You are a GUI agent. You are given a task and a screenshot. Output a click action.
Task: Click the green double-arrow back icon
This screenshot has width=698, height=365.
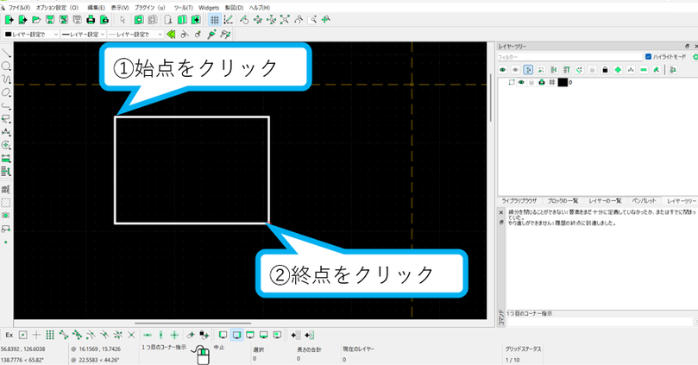click(171, 34)
